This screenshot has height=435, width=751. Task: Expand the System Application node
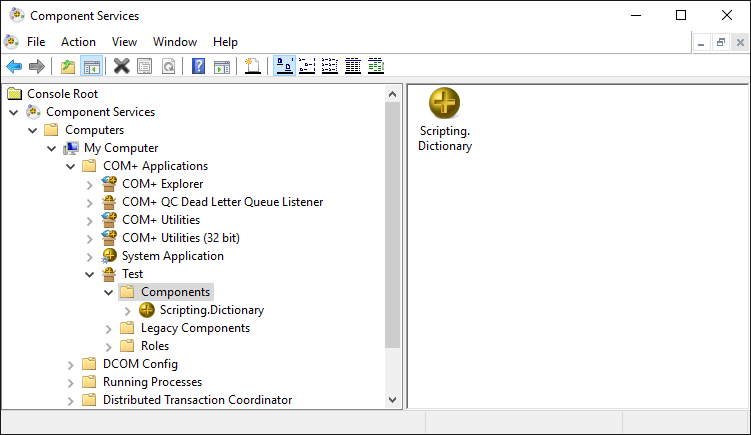[90, 257]
